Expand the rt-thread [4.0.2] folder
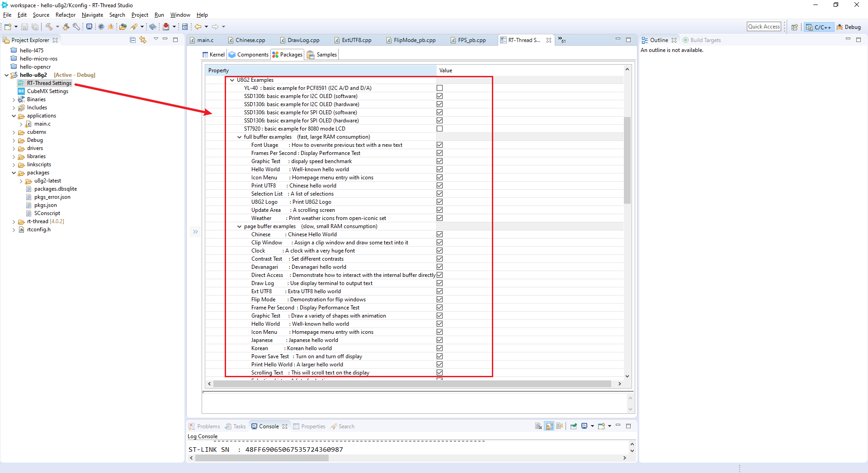Screen dimensions: 868x473 tap(14, 222)
